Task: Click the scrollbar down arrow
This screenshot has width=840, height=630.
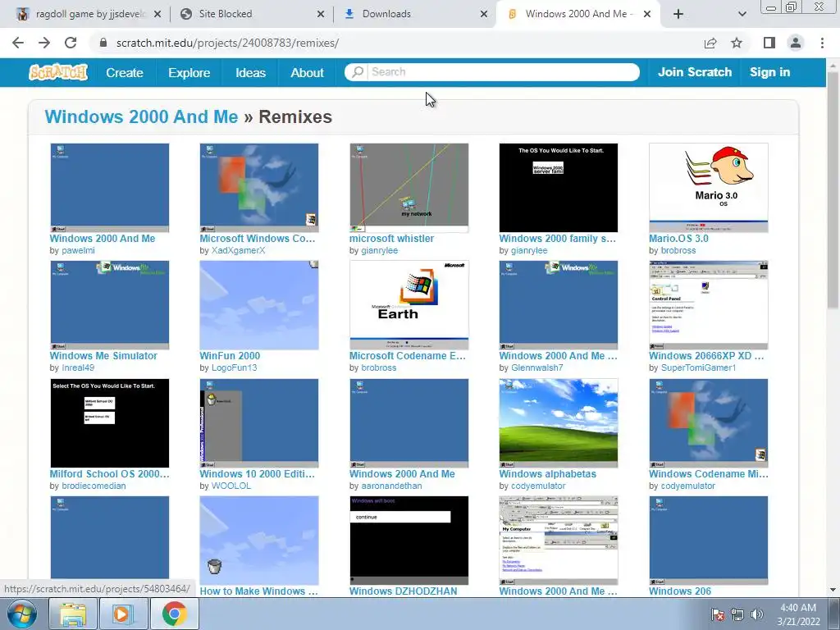Action: (833, 590)
